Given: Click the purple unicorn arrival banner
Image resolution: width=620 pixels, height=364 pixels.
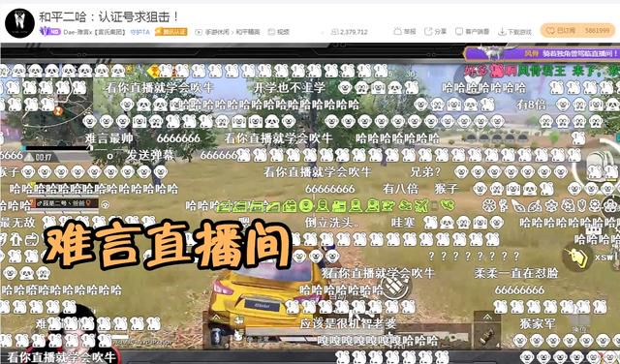Looking at the screenshot, I should point(542,53).
